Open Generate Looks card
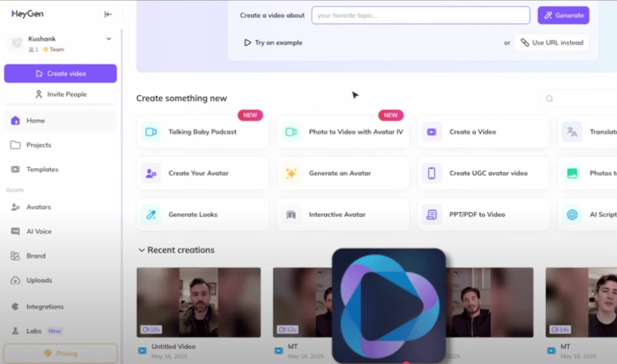Image resolution: width=617 pixels, height=364 pixels. point(203,214)
